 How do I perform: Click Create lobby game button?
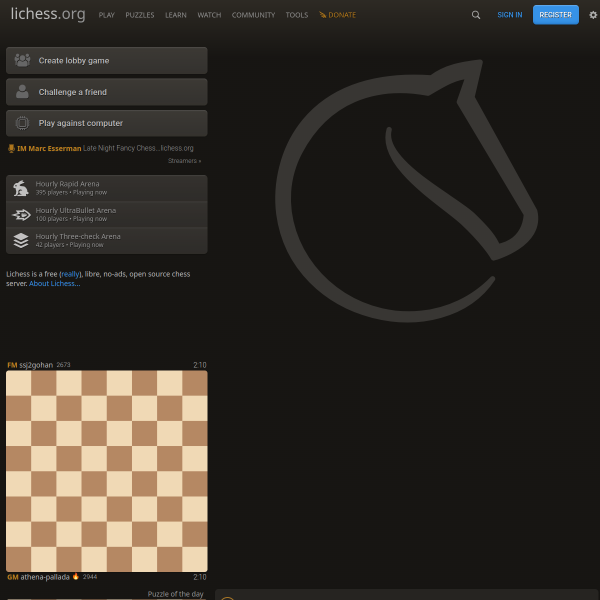(x=107, y=60)
